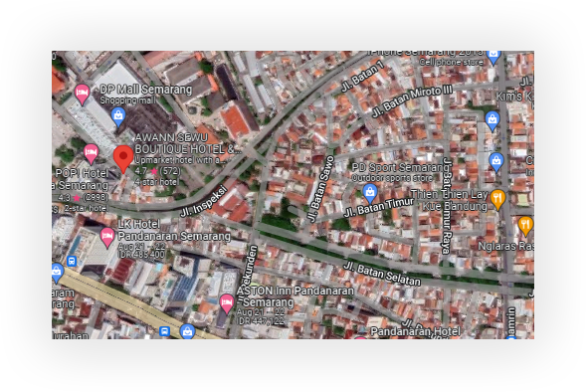Screen dimensions: 586x392
Task: Select the PD Sport Semarang label
Action: click(400, 167)
